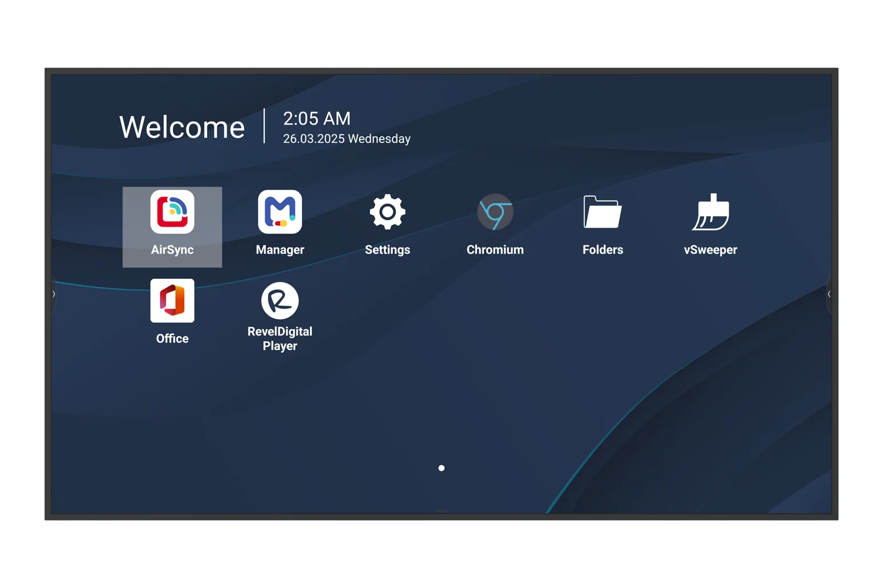Launch the Chromium browser icon

click(x=495, y=212)
